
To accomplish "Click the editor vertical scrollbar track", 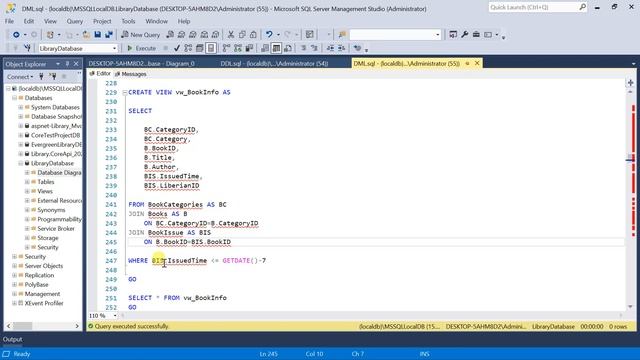I will click(x=631, y=199).
